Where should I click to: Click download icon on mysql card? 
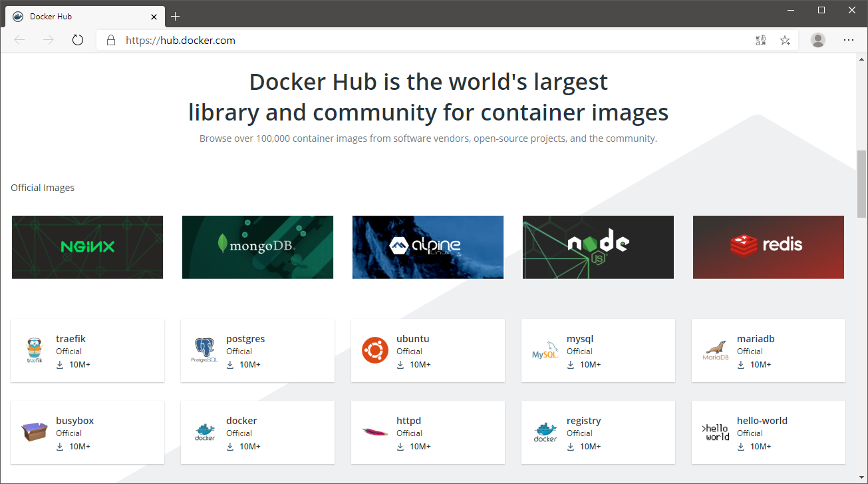(571, 365)
